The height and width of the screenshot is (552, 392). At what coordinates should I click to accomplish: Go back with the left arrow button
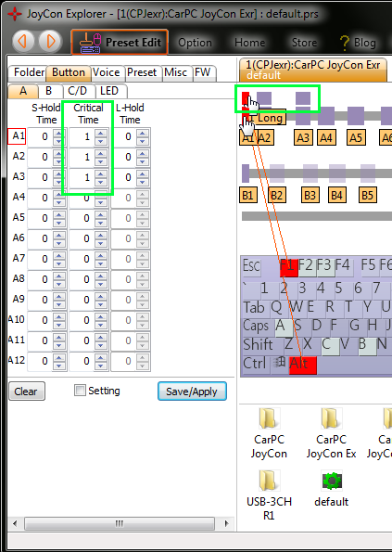23,42
